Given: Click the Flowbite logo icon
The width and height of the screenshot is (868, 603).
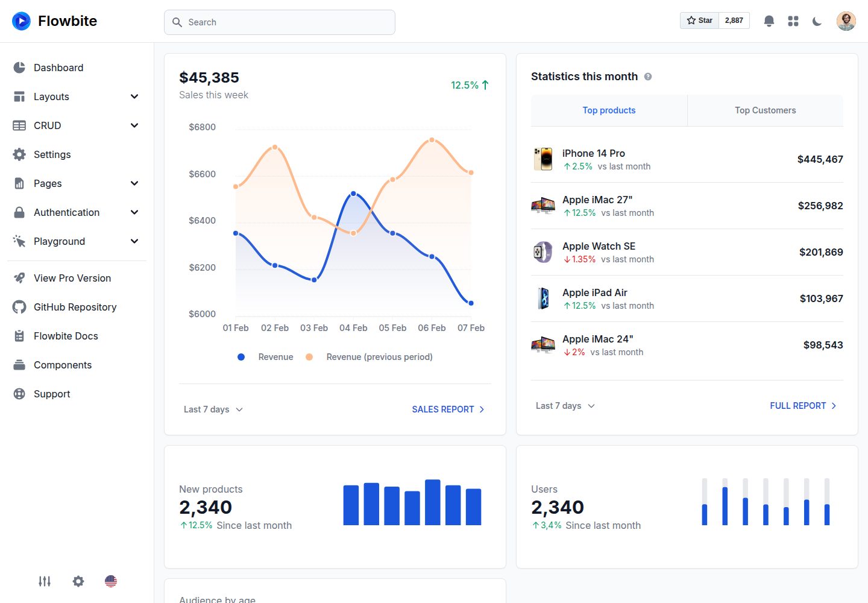Looking at the screenshot, I should pyautogui.click(x=21, y=21).
